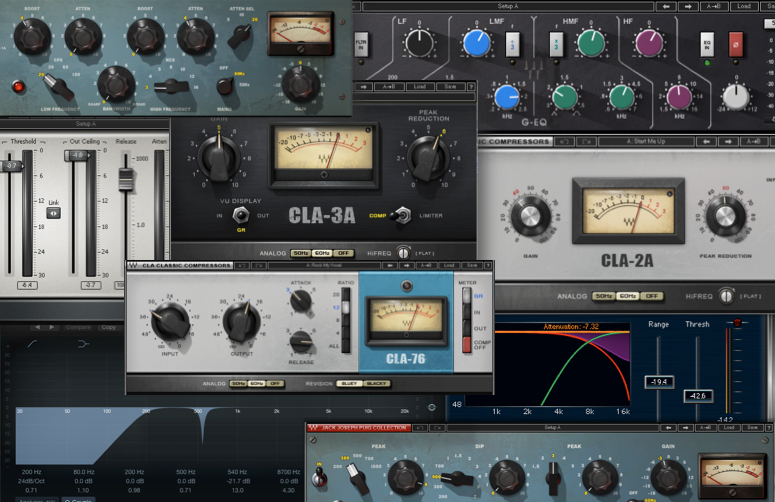Select 60Hz analog mode on CLA-3A
The image size is (775, 502).
323,254
